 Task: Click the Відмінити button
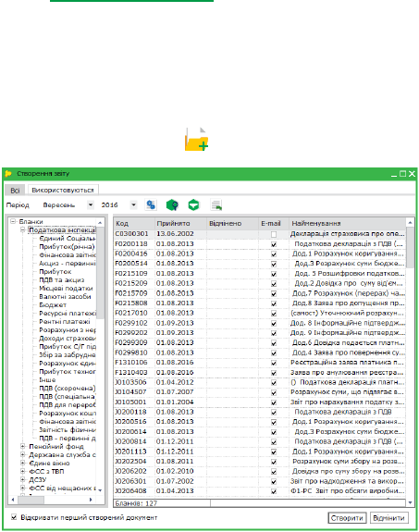point(388,518)
